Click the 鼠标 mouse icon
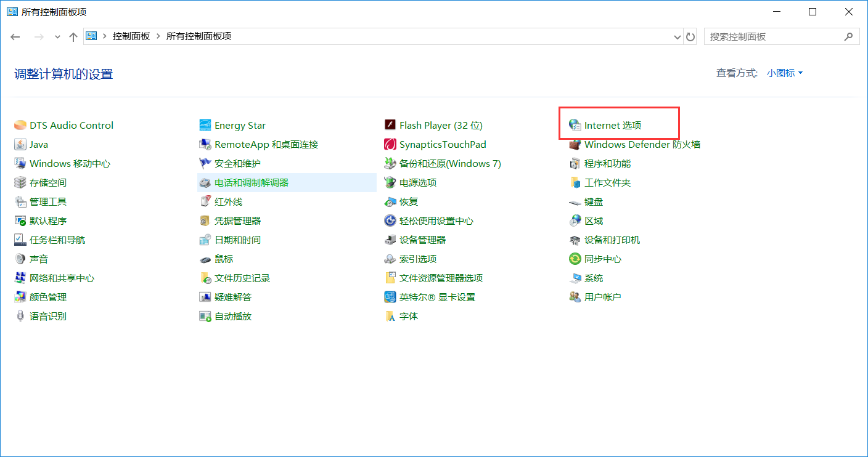 click(x=205, y=259)
